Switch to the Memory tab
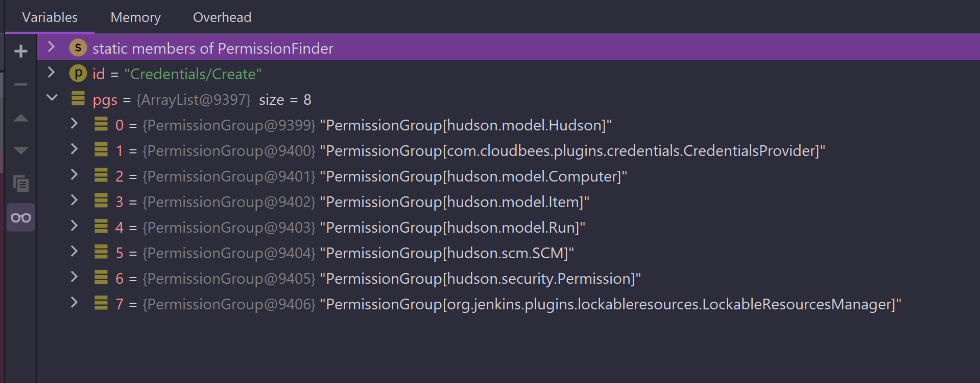Image resolution: width=980 pixels, height=383 pixels. [135, 17]
